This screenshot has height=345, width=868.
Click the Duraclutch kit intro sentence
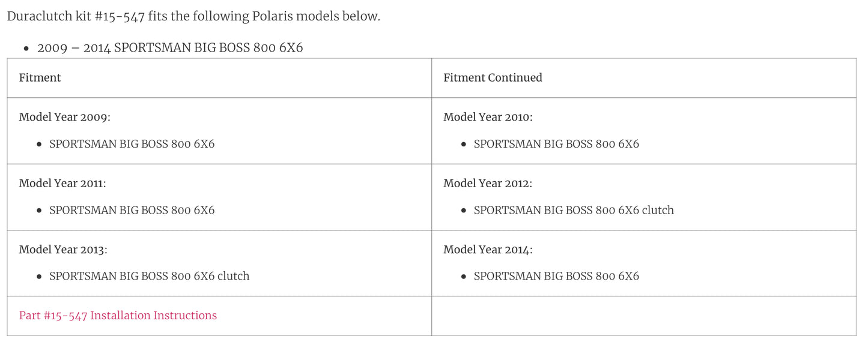point(193,17)
